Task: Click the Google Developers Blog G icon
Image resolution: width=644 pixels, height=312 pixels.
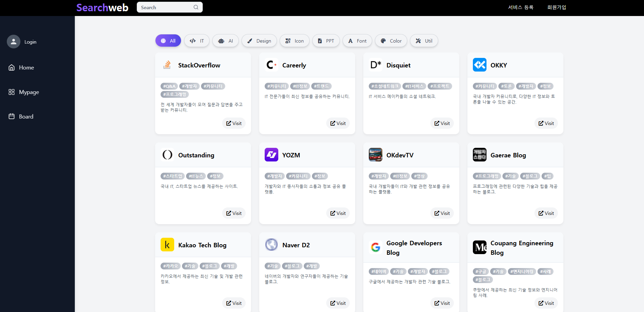Action: 375,247
